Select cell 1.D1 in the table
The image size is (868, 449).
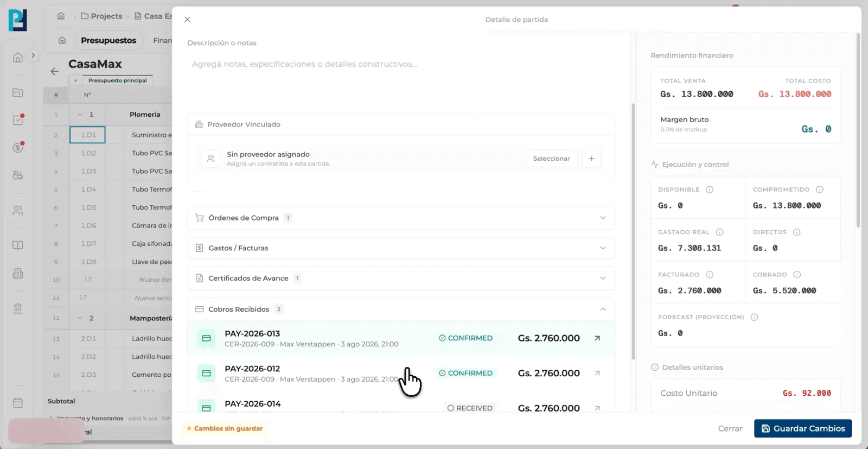pos(88,135)
